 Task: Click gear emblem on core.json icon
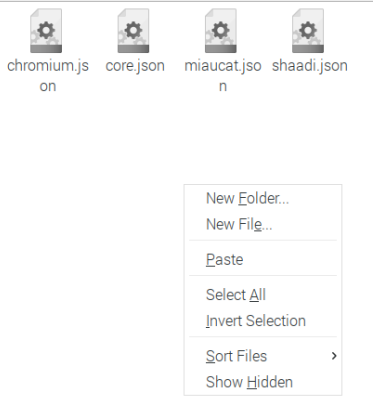tap(133, 30)
